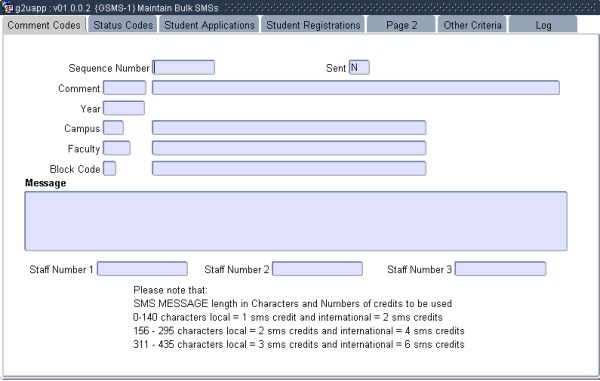Click the Block Code field
Screen dimensions: 600x381
[x=109, y=168]
